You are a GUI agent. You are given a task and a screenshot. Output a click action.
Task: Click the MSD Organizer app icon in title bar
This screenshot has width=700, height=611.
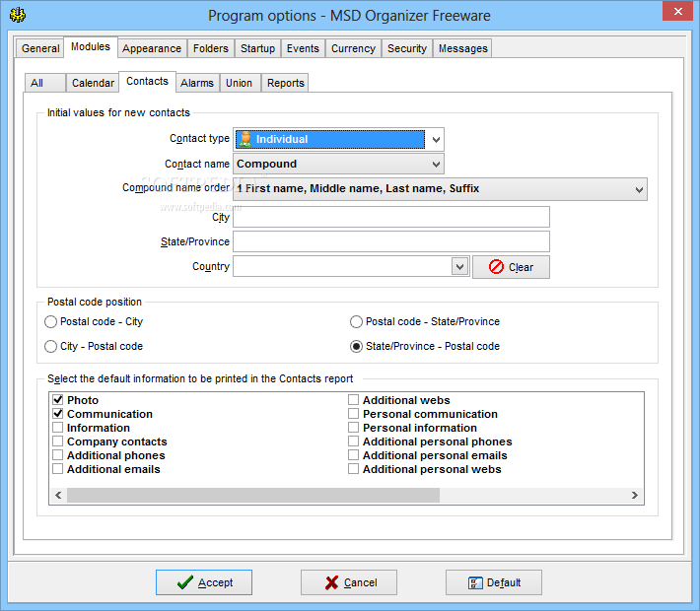18,15
